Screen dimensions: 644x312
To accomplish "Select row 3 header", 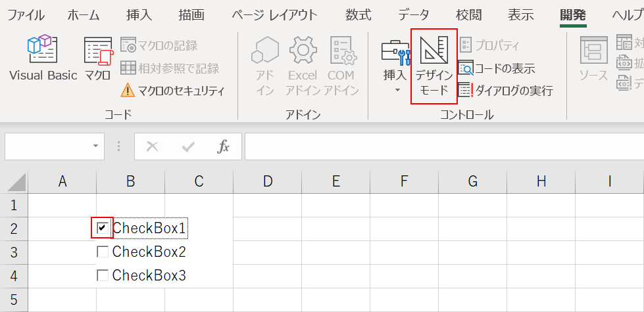I will [x=14, y=252].
